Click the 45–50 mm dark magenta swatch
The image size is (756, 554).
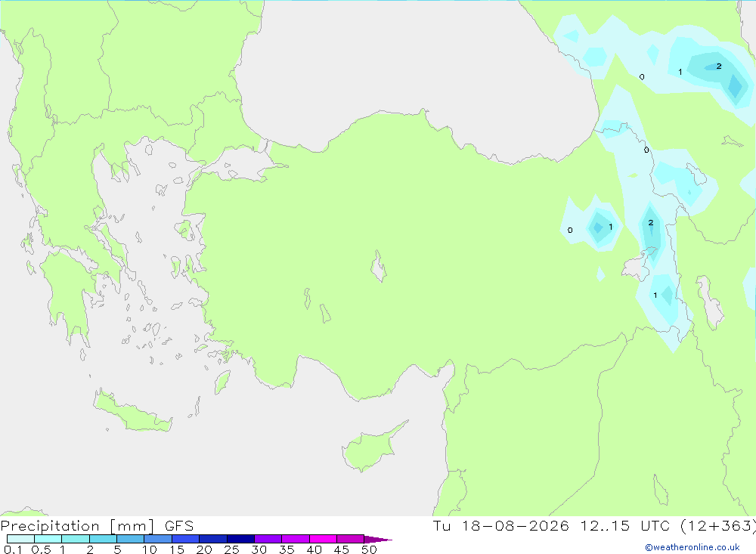point(351,539)
